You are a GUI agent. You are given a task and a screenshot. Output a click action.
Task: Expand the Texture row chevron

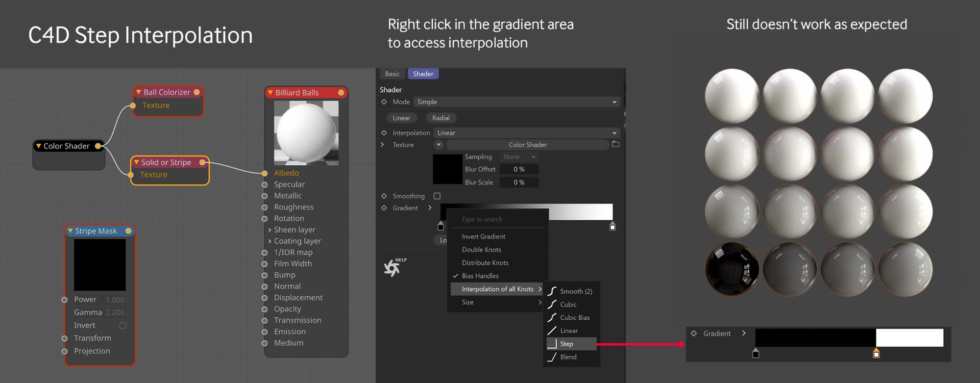point(382,145)
